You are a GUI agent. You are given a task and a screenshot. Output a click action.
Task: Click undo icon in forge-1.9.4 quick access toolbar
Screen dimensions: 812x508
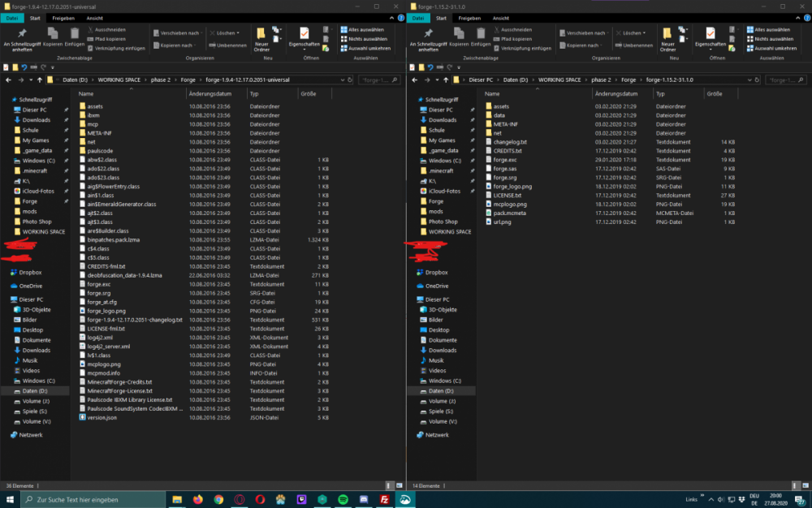[24, 67]
